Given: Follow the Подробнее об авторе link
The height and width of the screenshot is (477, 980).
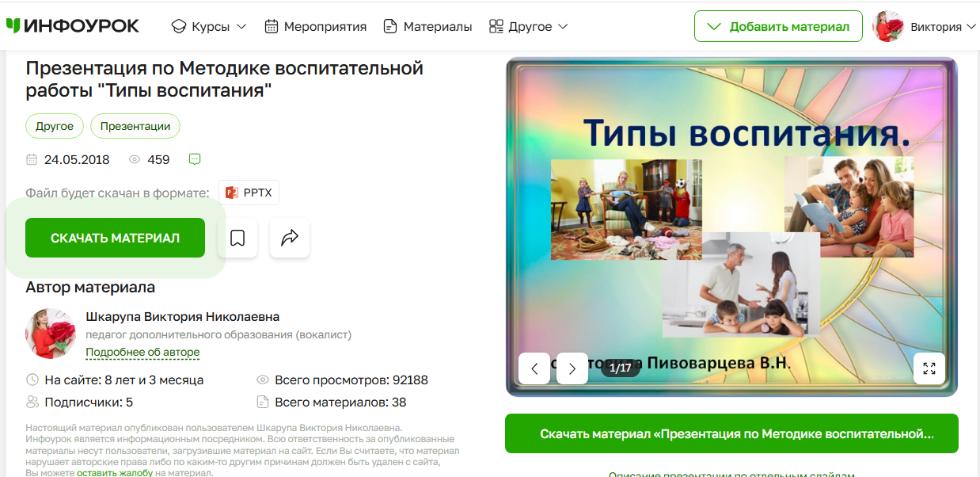Looking at the screenshot, I should coord(142,352).
